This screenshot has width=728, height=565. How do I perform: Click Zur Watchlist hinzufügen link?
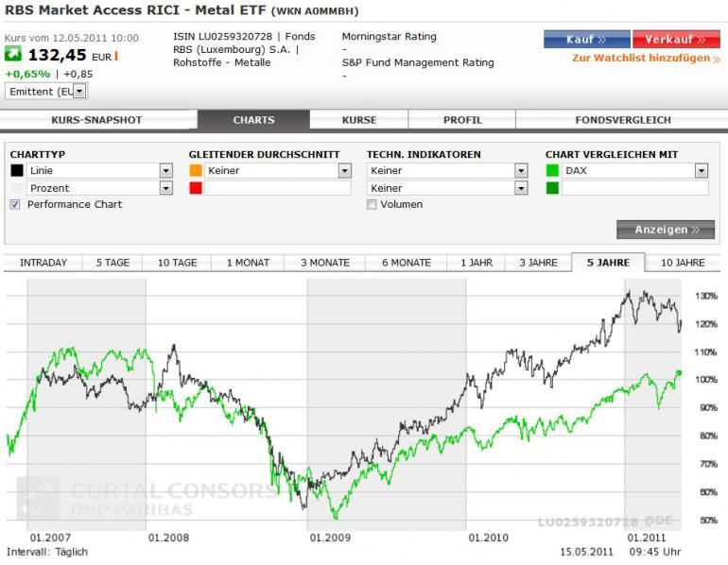[x=646, y=58]
